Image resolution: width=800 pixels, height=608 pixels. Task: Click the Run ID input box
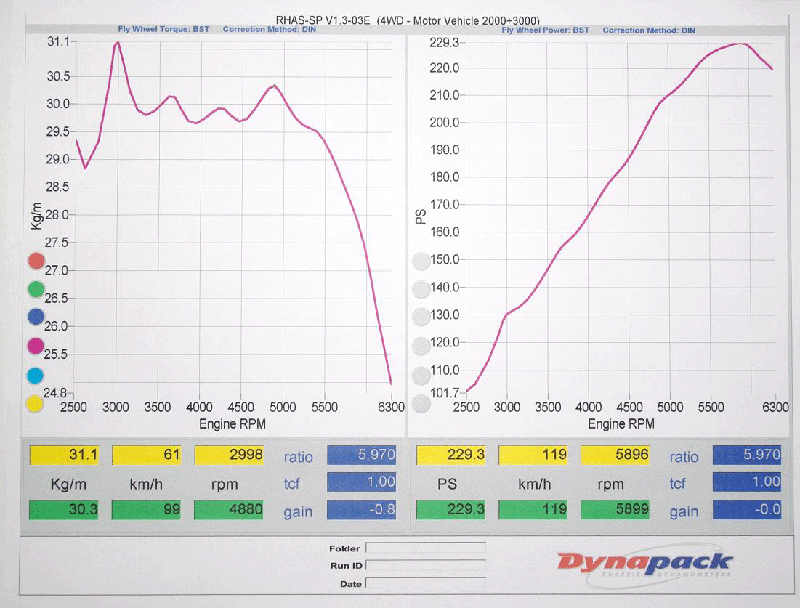425,566
